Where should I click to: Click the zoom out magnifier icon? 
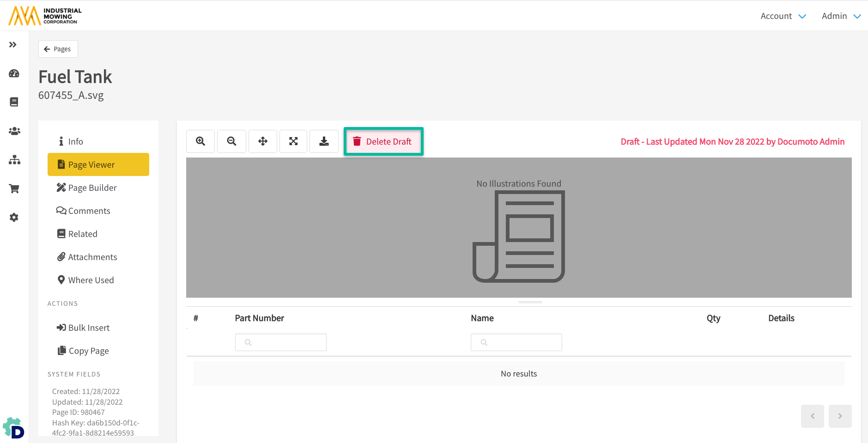(231, 141)
